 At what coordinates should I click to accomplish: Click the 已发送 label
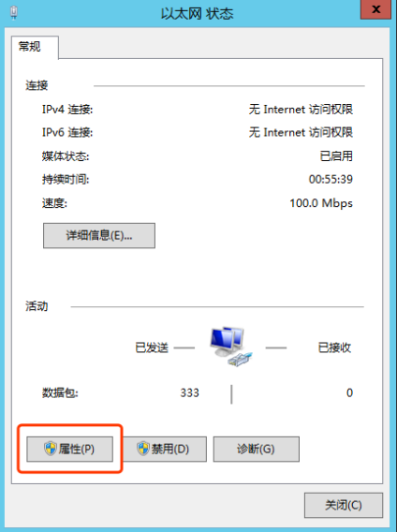[152, 347]
